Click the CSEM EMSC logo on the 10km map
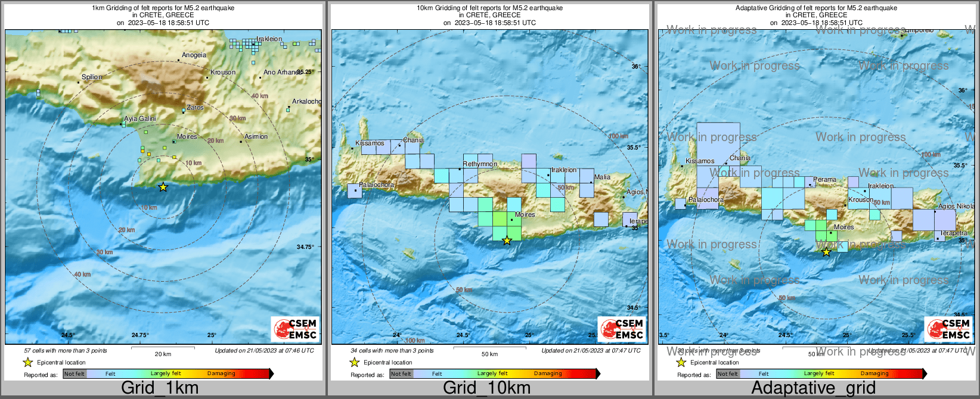 (622, 329)
